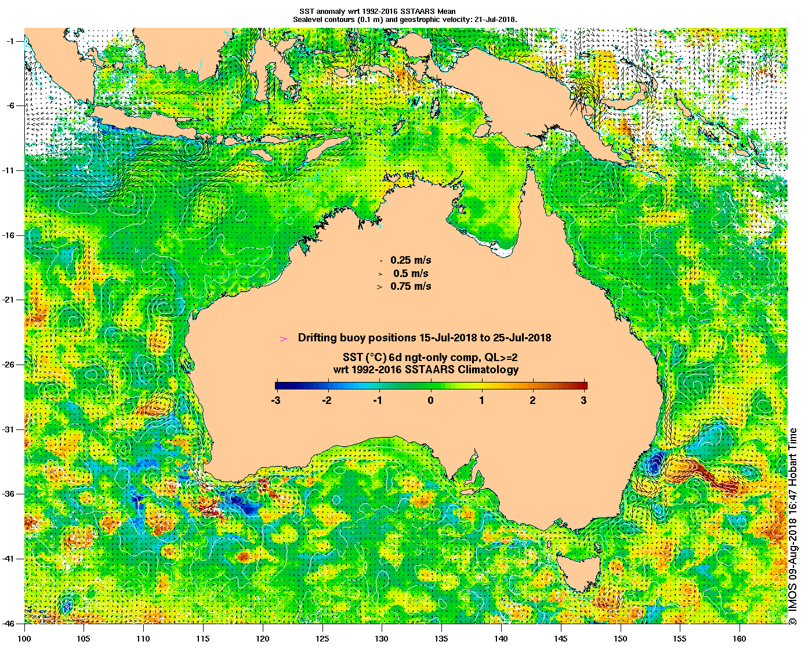Click longitude axis label '145'

coord(561,639)
